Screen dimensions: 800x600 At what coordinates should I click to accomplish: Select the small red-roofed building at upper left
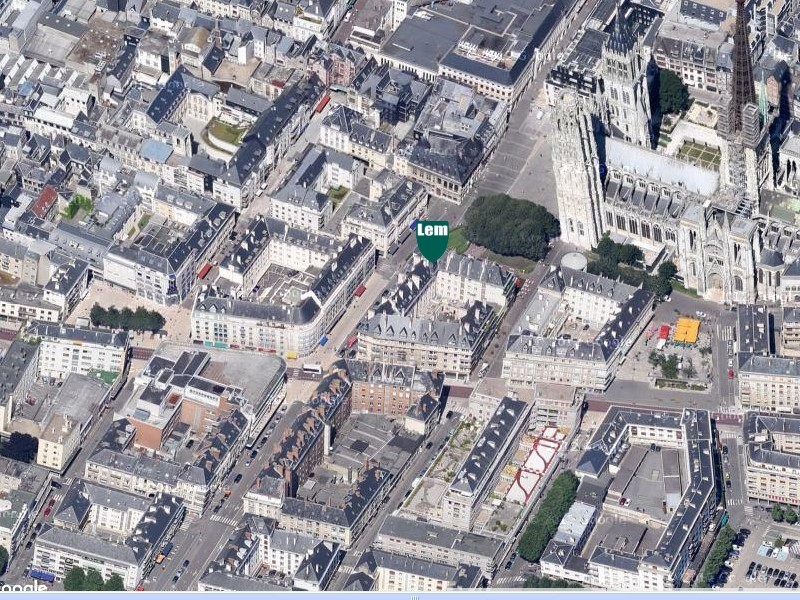tap(45, 201)
